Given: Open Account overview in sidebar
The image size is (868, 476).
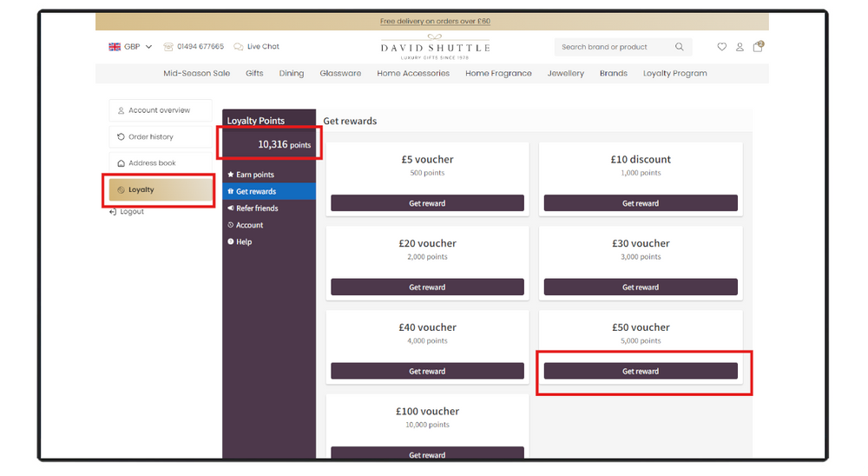Looking at the screenshot, I should pos(160,110).
